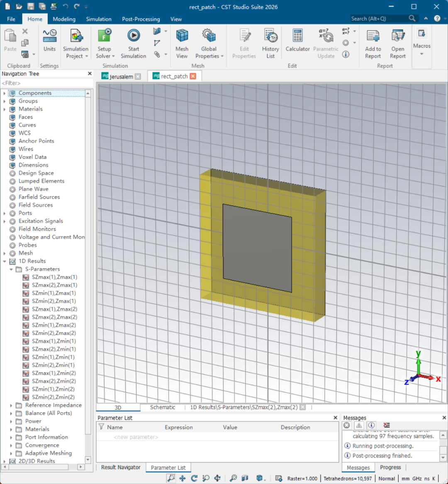Close the Navigation Tree panel

[x=90, y=73]
